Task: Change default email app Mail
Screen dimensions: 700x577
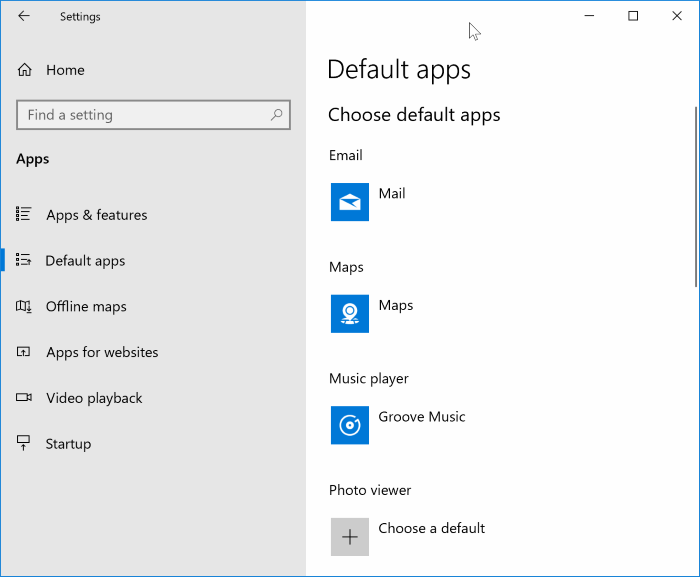Action: tap(392, 193)
